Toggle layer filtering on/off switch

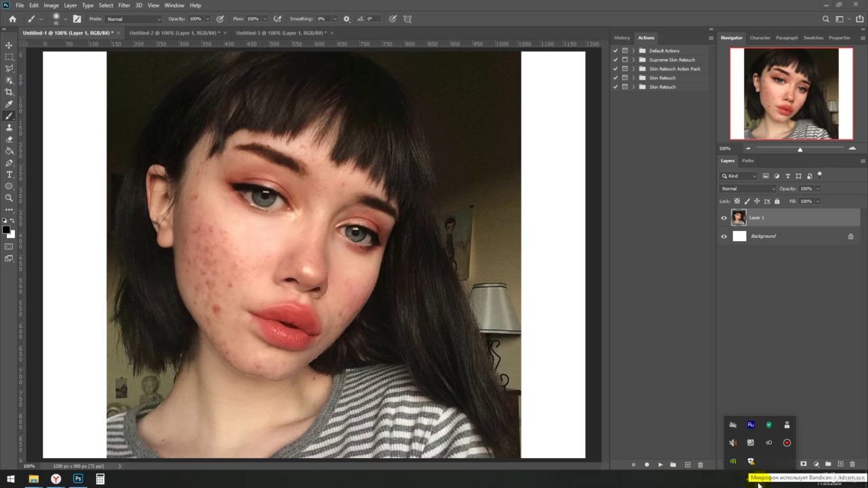click(x=819, y=175)
